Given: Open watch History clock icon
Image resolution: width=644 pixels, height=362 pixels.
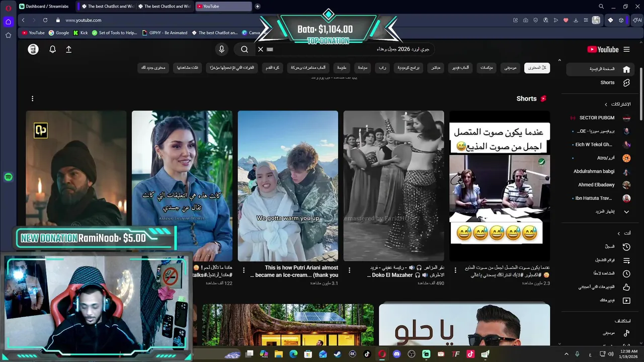Looking at the screenshot, I should 626,247.
